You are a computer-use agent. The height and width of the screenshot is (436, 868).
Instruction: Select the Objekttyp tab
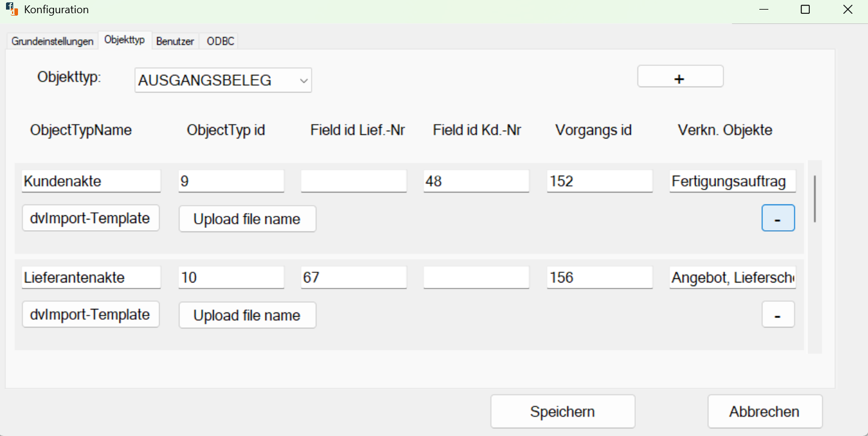coord(125,40)
